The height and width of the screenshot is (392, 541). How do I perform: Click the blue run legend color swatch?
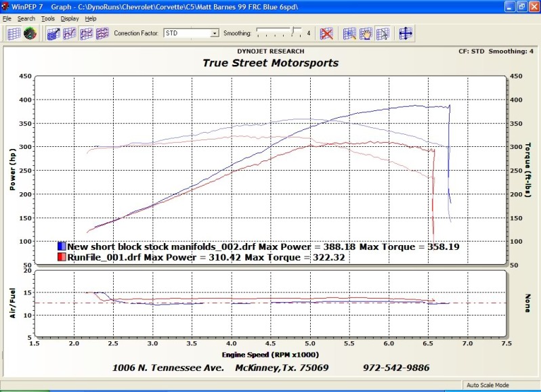[62, 246]
